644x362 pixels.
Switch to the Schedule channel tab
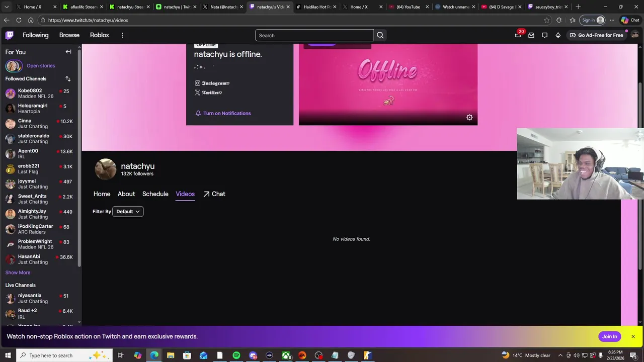[155, 194]
